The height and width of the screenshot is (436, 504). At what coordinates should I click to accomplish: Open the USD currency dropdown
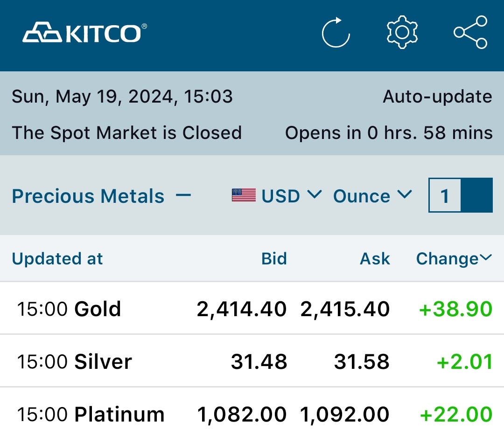coord(291,196)
